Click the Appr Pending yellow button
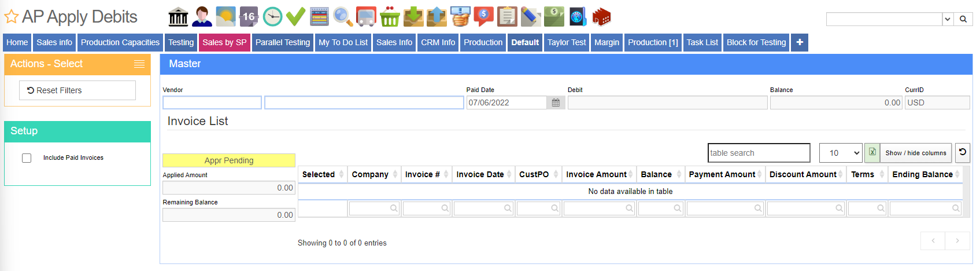 (x=229, y=160)
